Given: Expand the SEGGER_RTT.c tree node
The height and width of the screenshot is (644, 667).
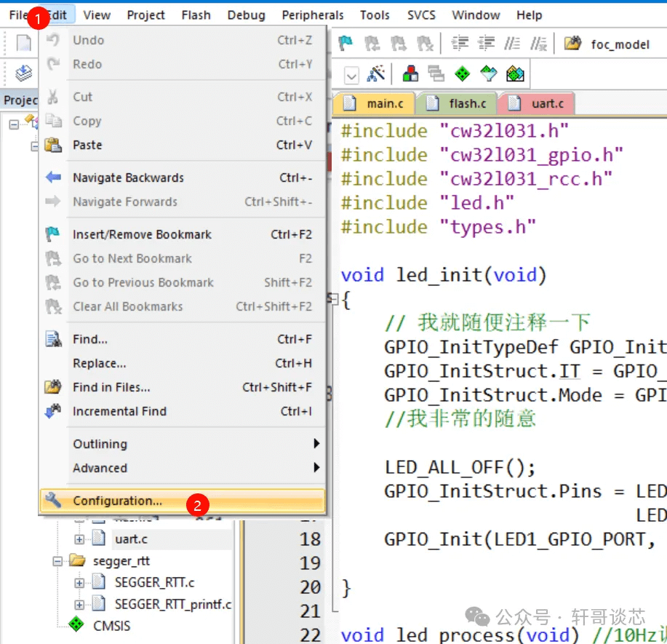Looking at the screenshot, I should (x=80, y=583).
